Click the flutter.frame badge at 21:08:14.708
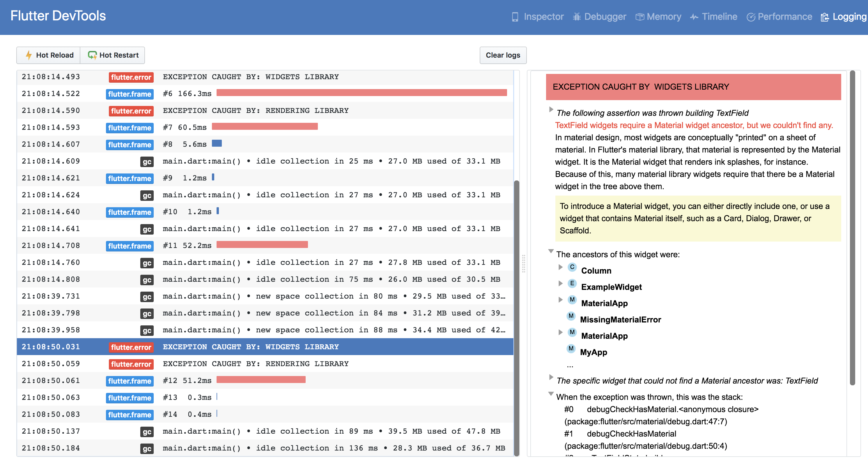The height and width of the screenshot is (461, 868). coord(130,246)
